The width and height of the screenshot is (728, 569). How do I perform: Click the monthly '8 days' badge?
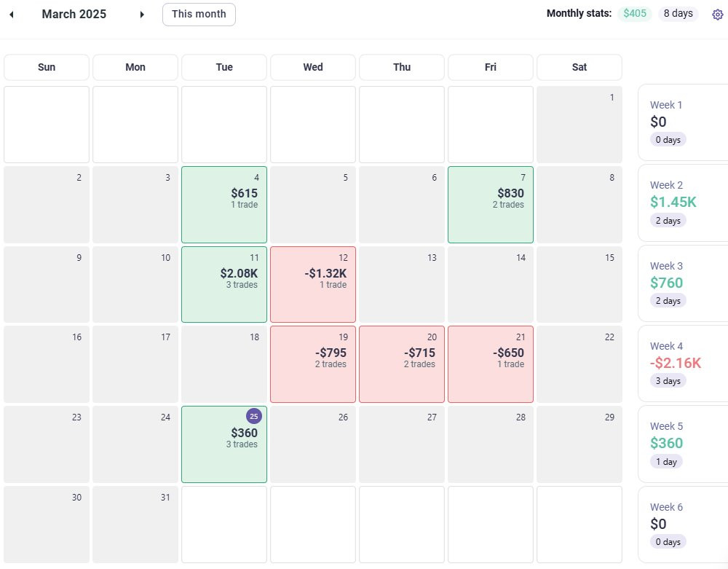[x=678, y=14]
